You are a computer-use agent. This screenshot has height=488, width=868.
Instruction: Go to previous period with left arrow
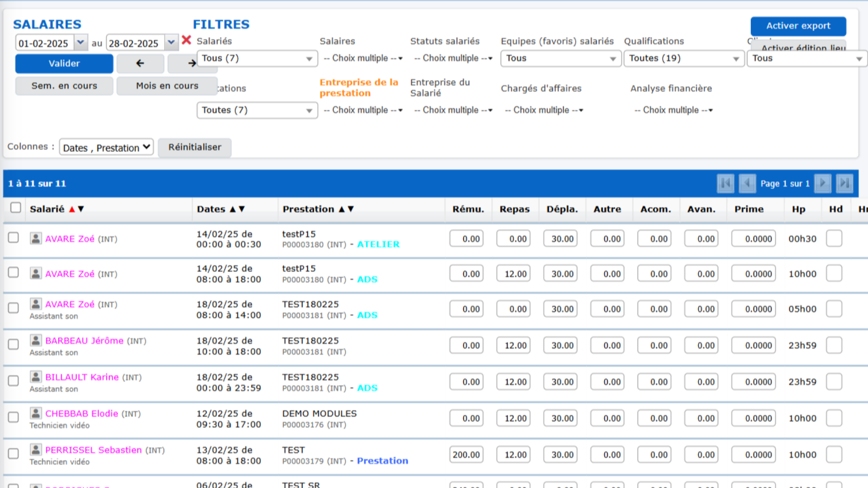pos(140,63)
